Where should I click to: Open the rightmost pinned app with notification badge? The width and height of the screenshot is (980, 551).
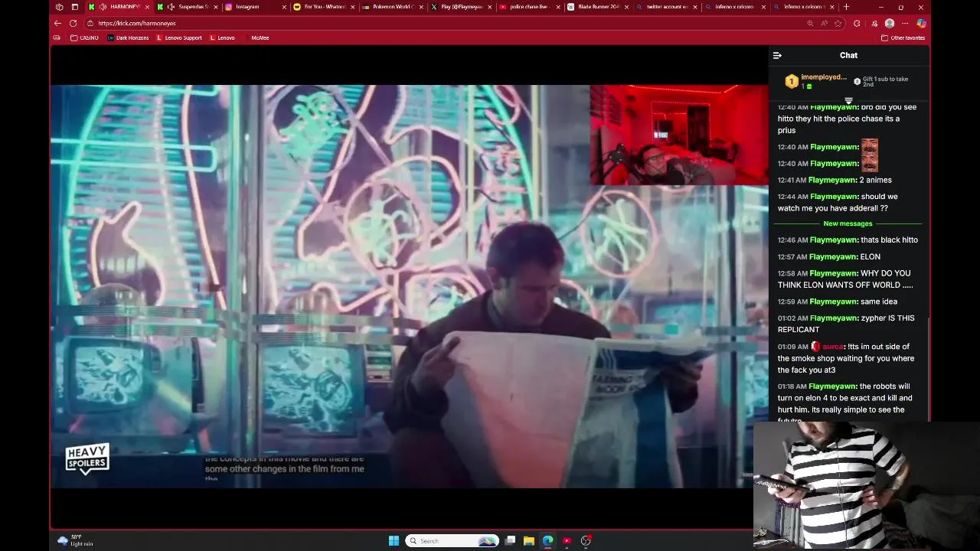coord(586,540)
